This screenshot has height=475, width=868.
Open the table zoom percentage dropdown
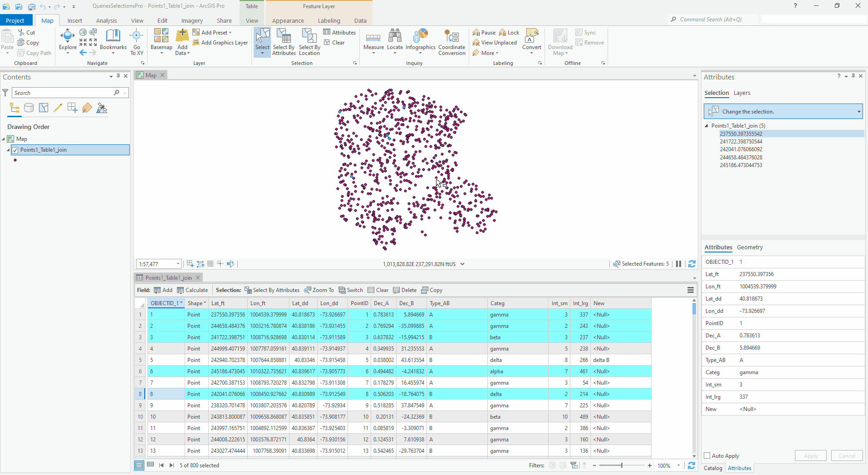[x=678, y=465]
